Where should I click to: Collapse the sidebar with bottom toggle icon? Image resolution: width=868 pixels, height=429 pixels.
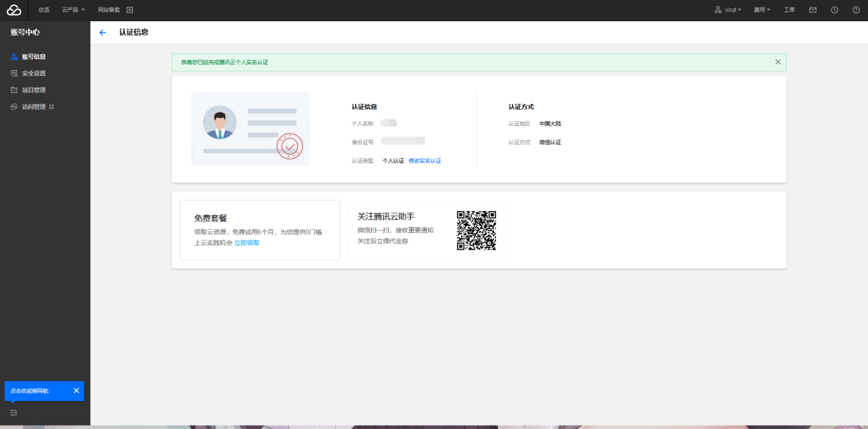pyautogui.click(x=14, y=413)
